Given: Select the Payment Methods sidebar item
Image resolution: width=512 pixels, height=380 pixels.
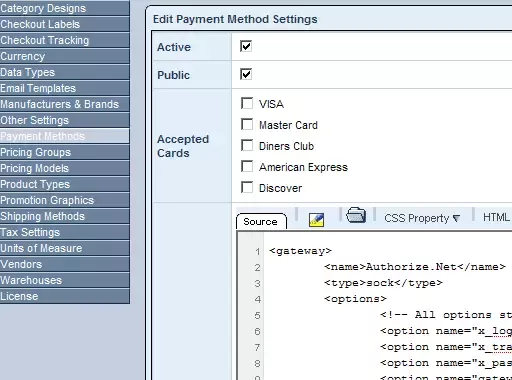Looking at the screenshot, I should tap(65, 136).
